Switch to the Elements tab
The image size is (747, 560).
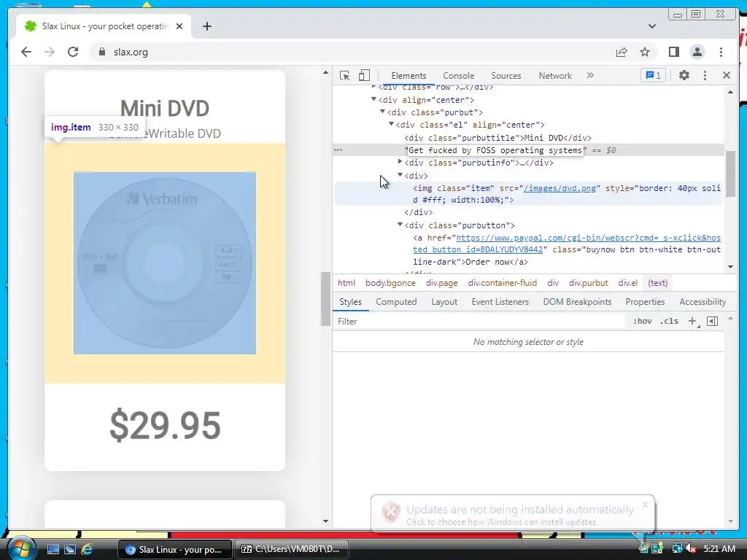(409, 76)
